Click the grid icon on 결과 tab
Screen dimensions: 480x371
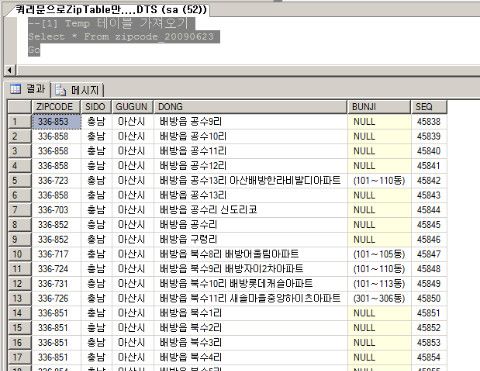click(15, 89)
